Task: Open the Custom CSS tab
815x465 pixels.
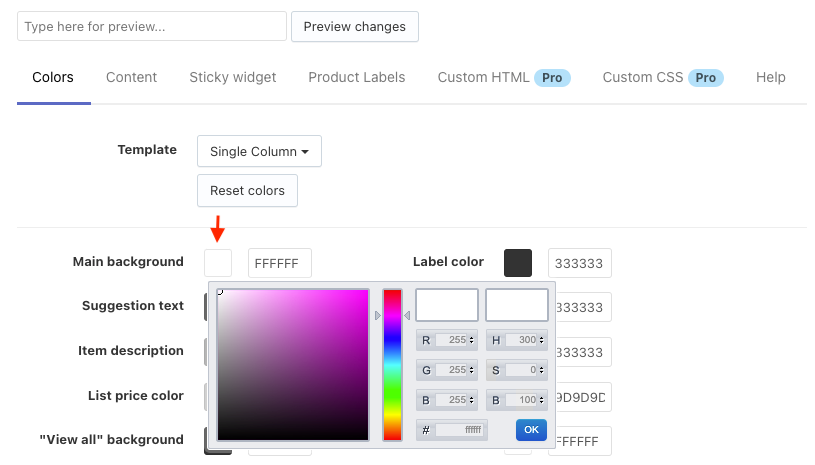Action: (x=642, y=77)
